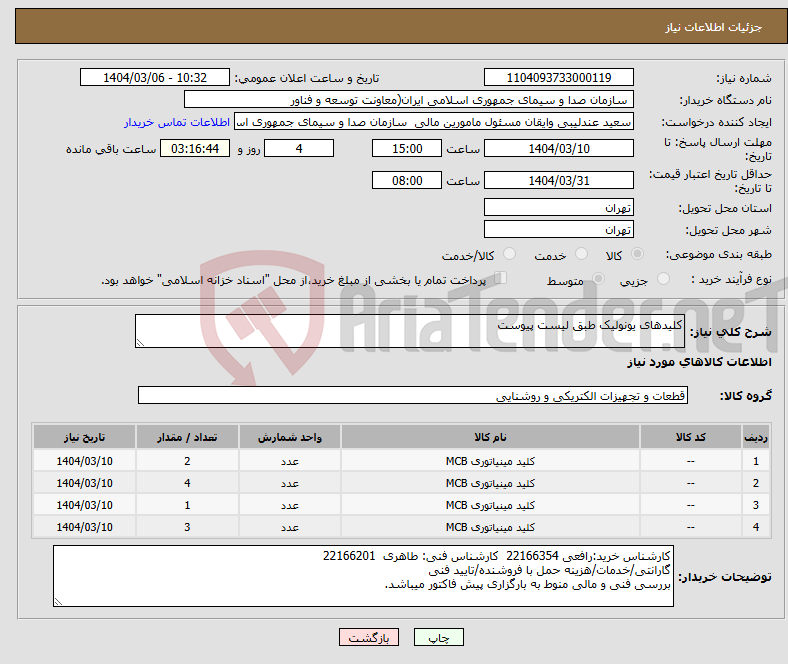Select the کالا/خدمت radio button
The height and width of the screenshot is (664, 788).
coord(509,254)
